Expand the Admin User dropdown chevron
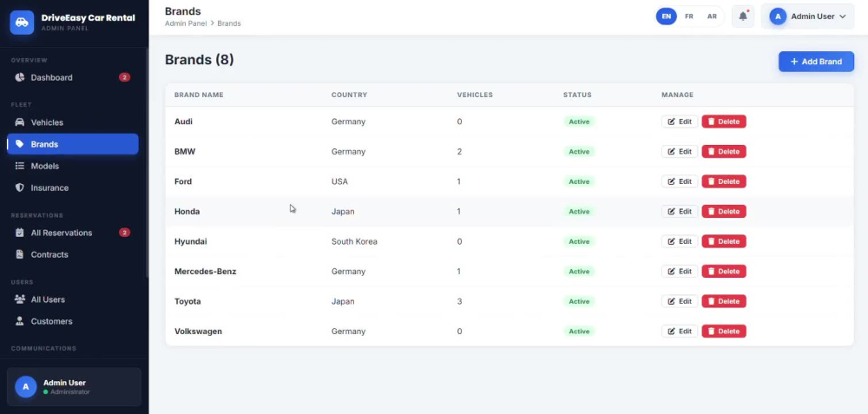868x414 pixels. click(843, 16)
